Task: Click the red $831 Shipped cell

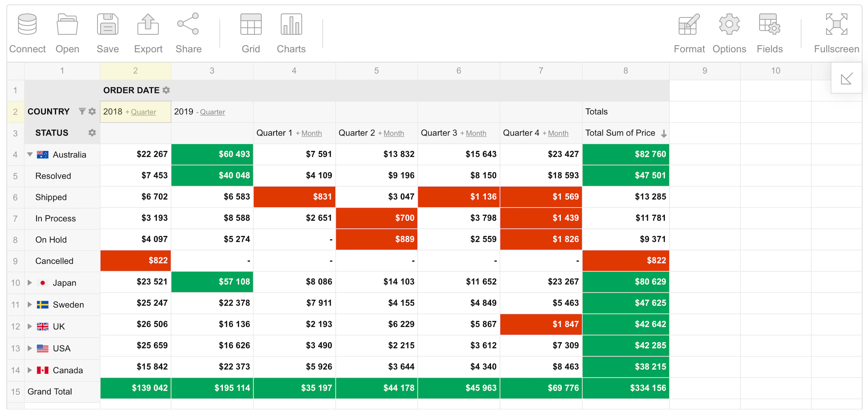Action: [x=295, y=197]
